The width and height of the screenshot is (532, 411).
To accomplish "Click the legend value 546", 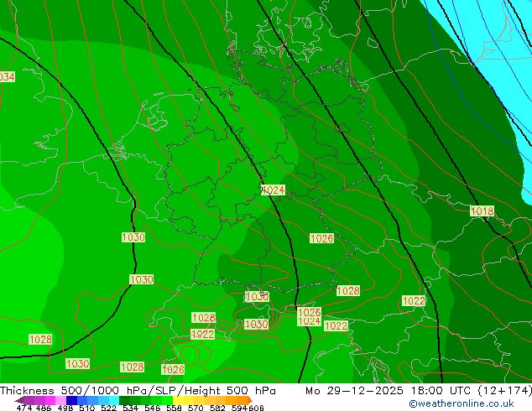I will [153, 408].
